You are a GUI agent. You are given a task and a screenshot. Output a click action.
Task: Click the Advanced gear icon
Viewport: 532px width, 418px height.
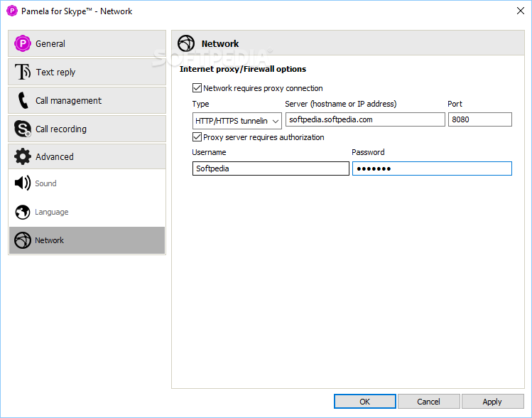[23, 156]
